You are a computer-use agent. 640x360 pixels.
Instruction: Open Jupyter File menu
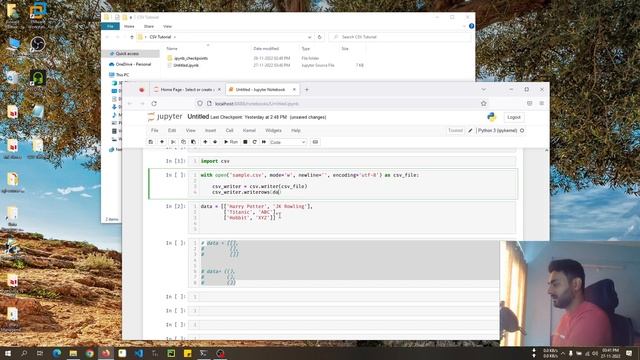tap(154, 131)
